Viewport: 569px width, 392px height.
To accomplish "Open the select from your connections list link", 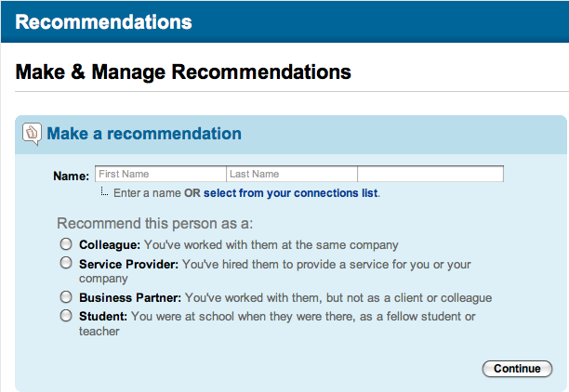I will 290,193.
